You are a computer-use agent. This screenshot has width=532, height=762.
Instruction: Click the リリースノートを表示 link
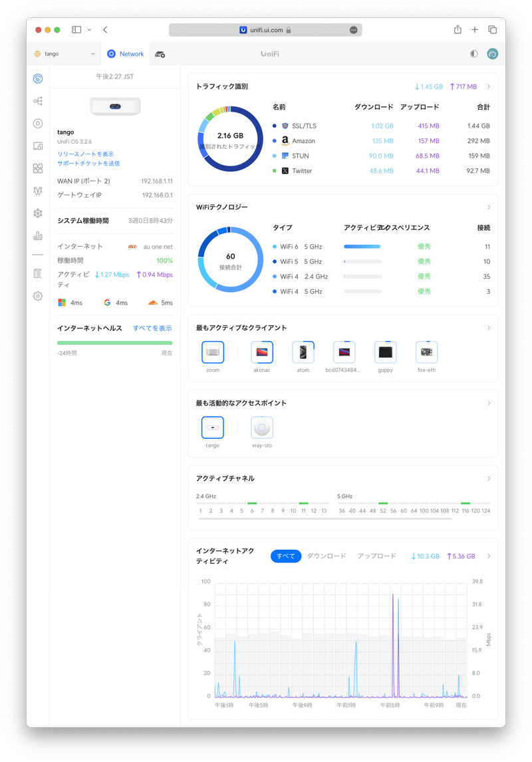click(85, 154)
